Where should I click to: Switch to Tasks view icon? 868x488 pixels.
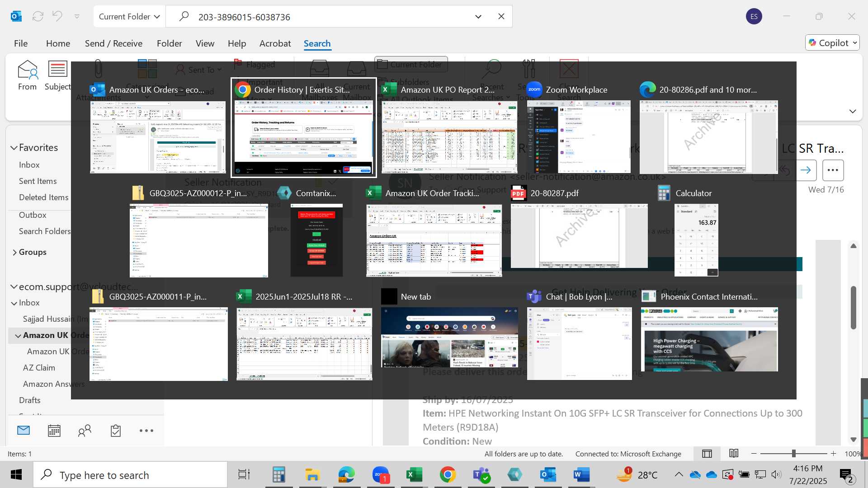point(116,431)
